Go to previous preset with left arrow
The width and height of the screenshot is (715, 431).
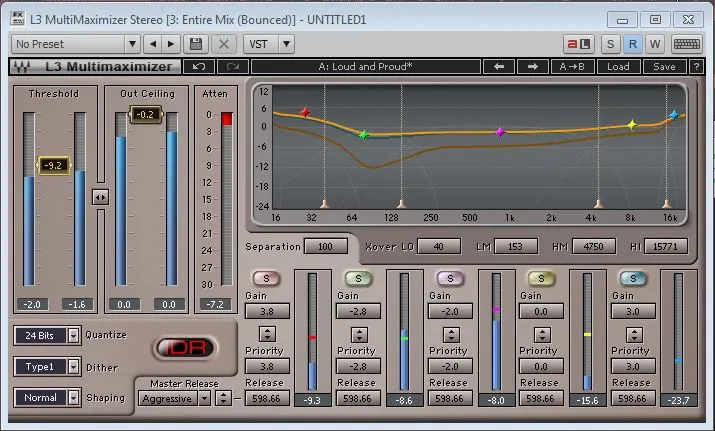pos(499,67)
